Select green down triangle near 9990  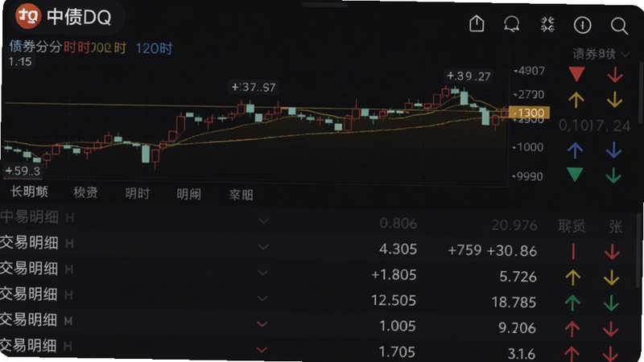click(x=575, y=175)
